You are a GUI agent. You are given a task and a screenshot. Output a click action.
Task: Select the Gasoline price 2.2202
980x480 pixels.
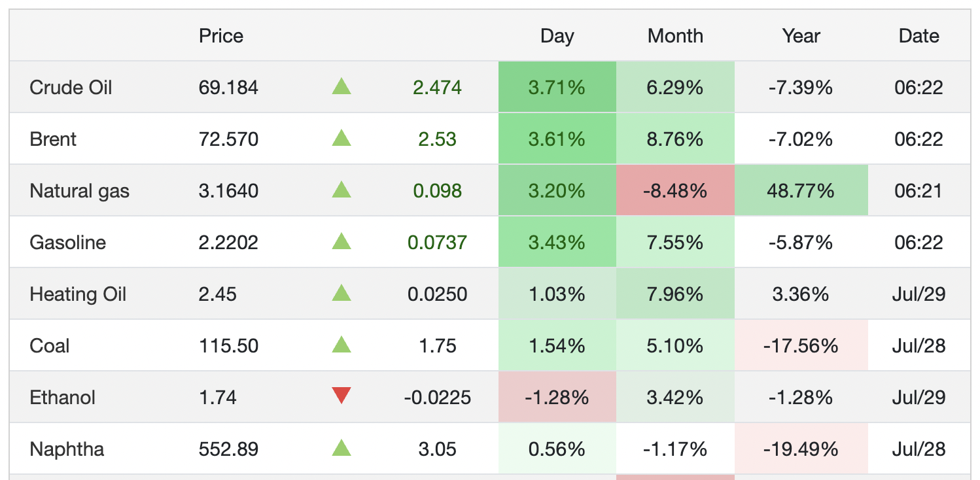tap(228, 243)
